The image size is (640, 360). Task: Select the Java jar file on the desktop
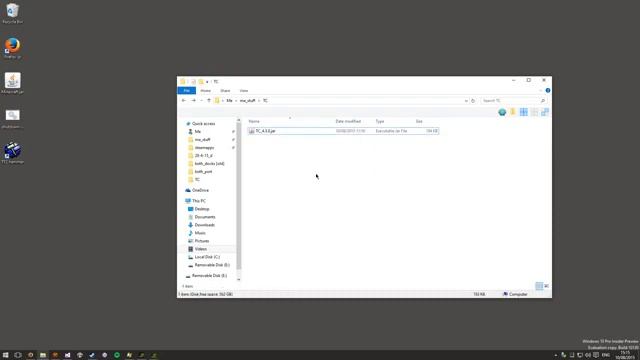[x=12, y=83]
